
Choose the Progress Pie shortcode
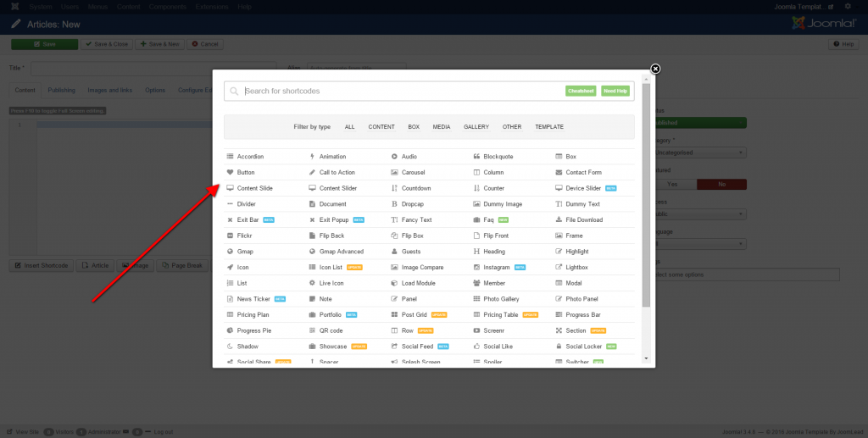[249, 330]
